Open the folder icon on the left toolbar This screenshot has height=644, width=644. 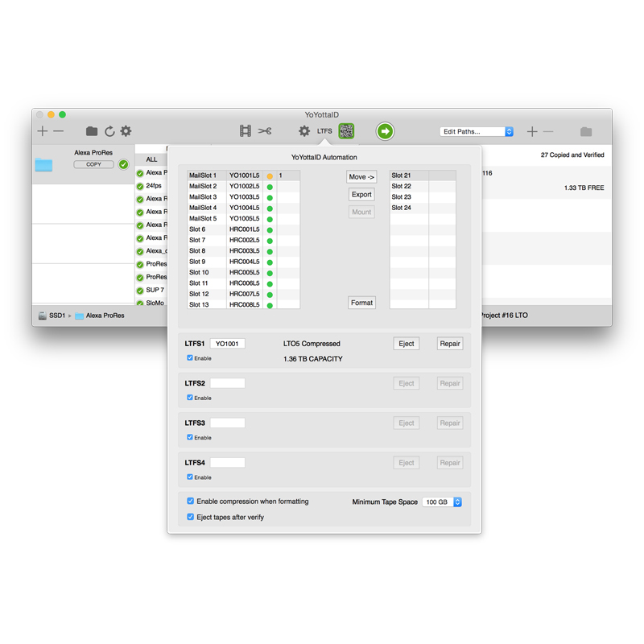pos(92,130)
